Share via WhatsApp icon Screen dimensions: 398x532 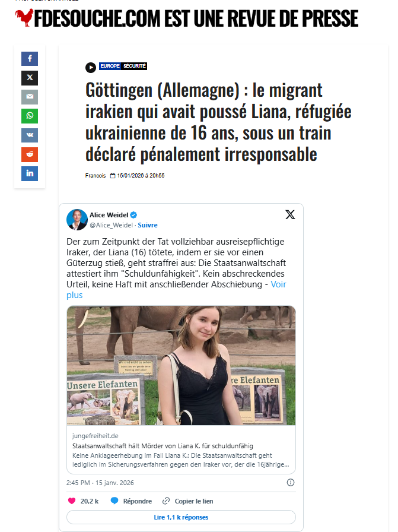click(x=30, y=116)
